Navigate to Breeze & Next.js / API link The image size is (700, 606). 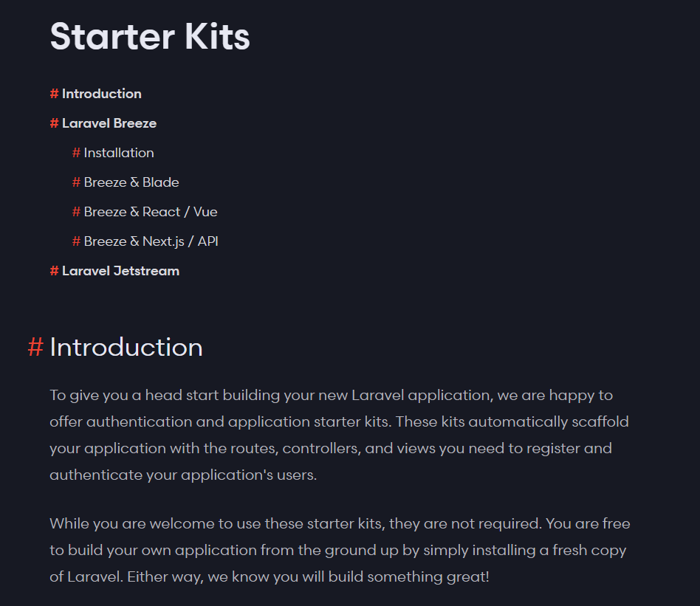tap(151, 241)
